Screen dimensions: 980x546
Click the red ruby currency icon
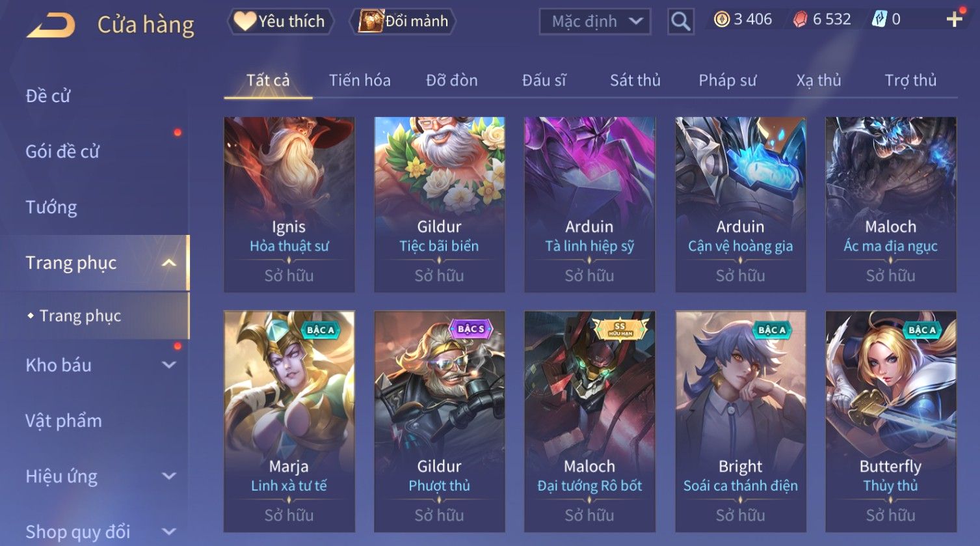coord(801,20)
